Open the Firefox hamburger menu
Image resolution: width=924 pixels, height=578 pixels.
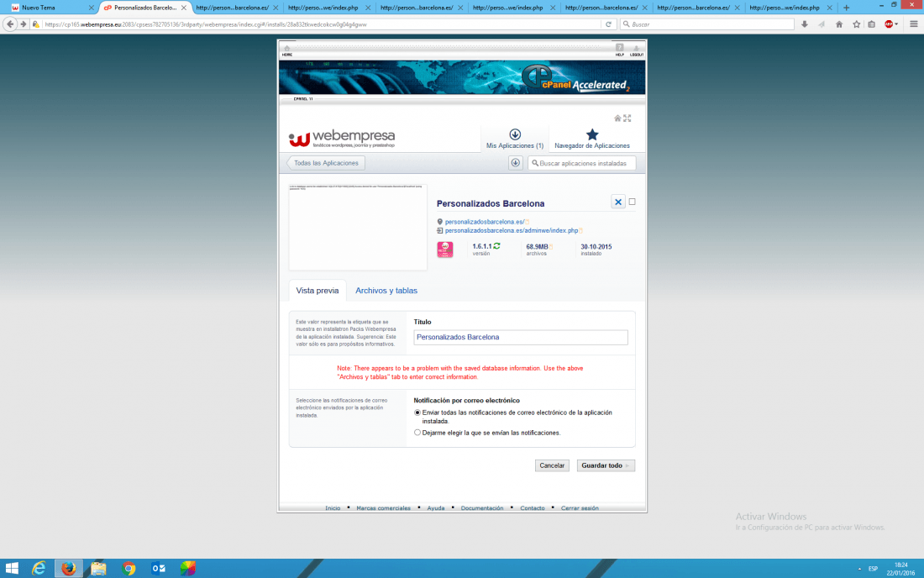coord(913,24)
